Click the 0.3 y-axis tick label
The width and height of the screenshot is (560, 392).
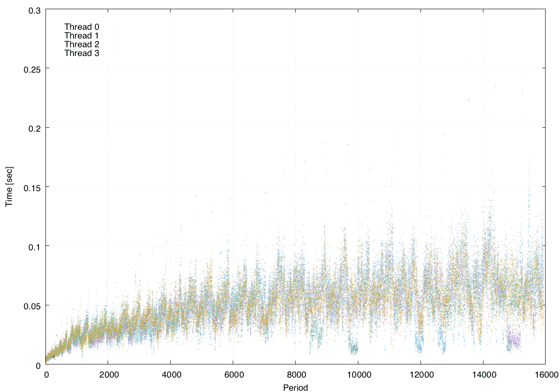[x=34, y=10]
